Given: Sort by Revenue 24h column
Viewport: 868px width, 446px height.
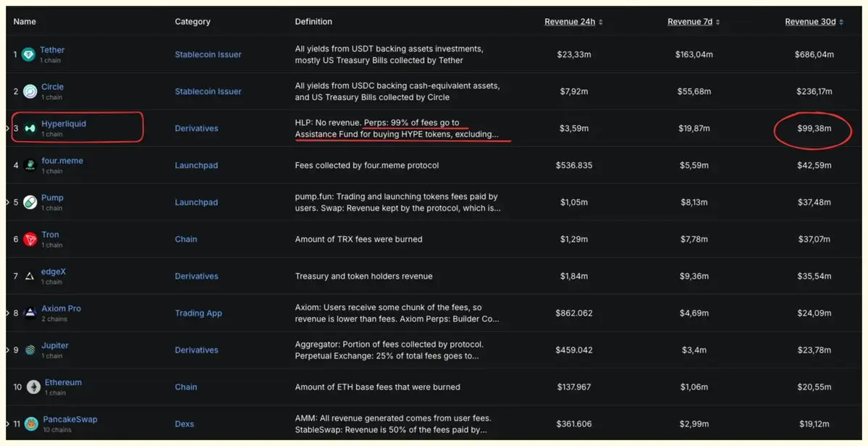Looking at the screenshot, I should 573,22.
